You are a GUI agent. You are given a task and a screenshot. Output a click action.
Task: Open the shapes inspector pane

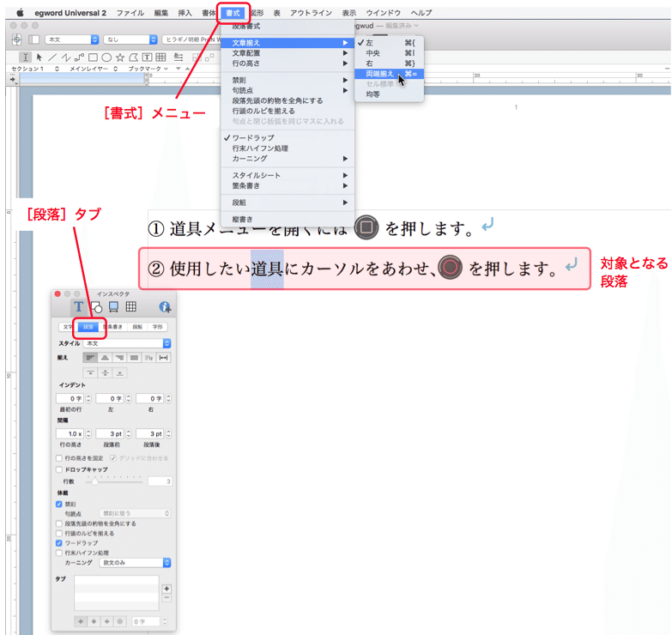tap(96, 307)
